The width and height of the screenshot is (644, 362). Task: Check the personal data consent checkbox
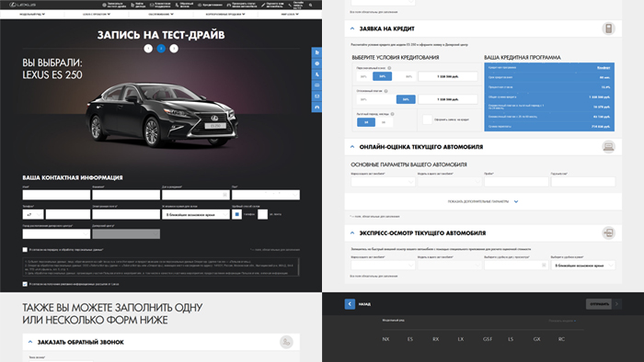click(x=25, y=249)
